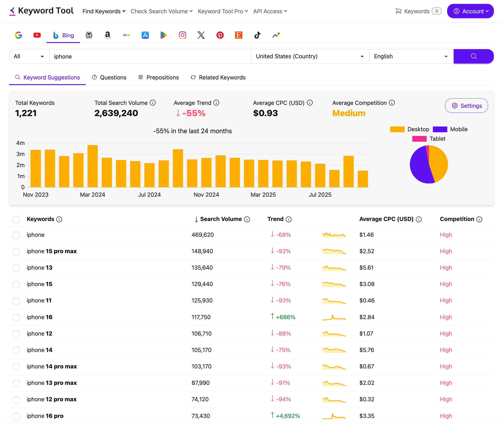Show info about Average CPC (USD) summary
504x424 pixels.
pos(310,103)
